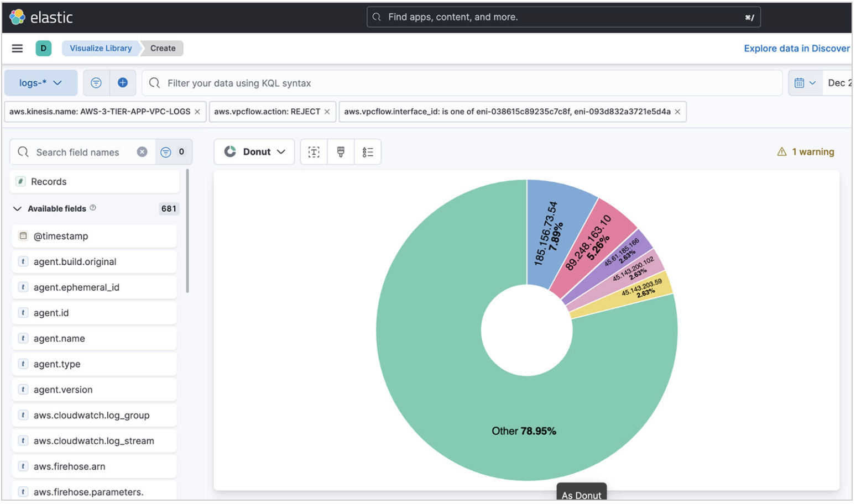Open the logs-* data view selector

(x=40, y=82)
